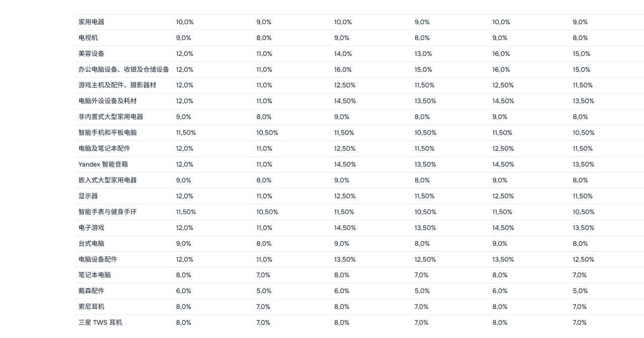Select the 11,0% cell in Yandex 智能音箱 row
644x338 pixels.
[x=264, y=164]
